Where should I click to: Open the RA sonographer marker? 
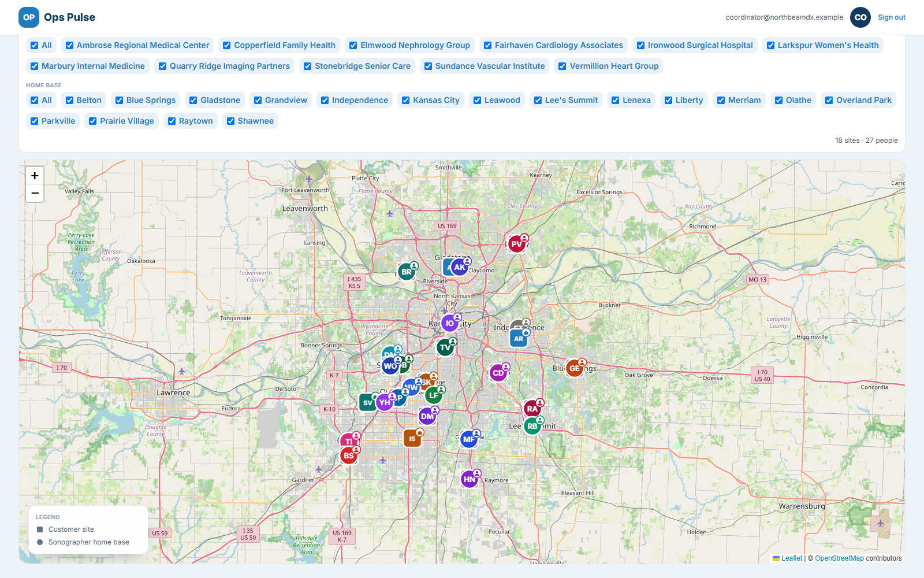point(532,409)
